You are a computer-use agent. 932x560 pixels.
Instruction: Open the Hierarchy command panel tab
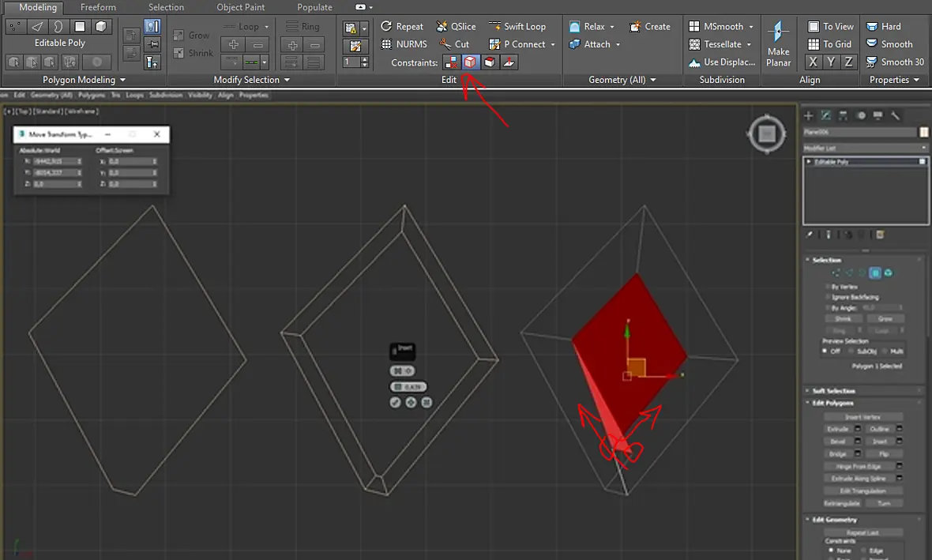844,115
